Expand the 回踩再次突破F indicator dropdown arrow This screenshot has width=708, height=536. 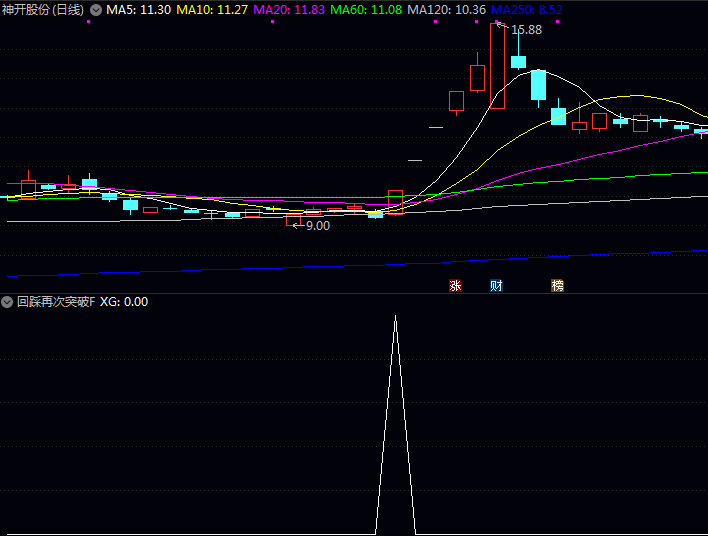(x=8, y=302)
